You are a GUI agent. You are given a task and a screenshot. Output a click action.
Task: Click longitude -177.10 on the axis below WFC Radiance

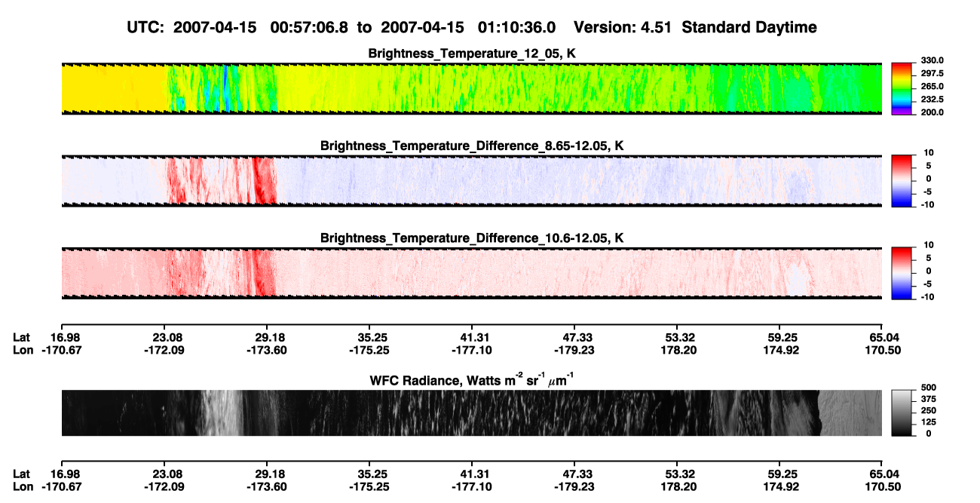(473, 486)
